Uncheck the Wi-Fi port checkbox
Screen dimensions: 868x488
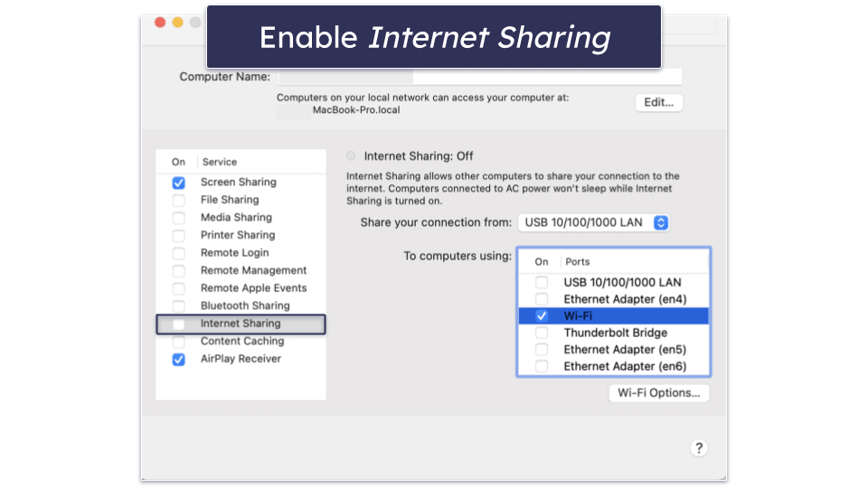(x=542, y=316)
